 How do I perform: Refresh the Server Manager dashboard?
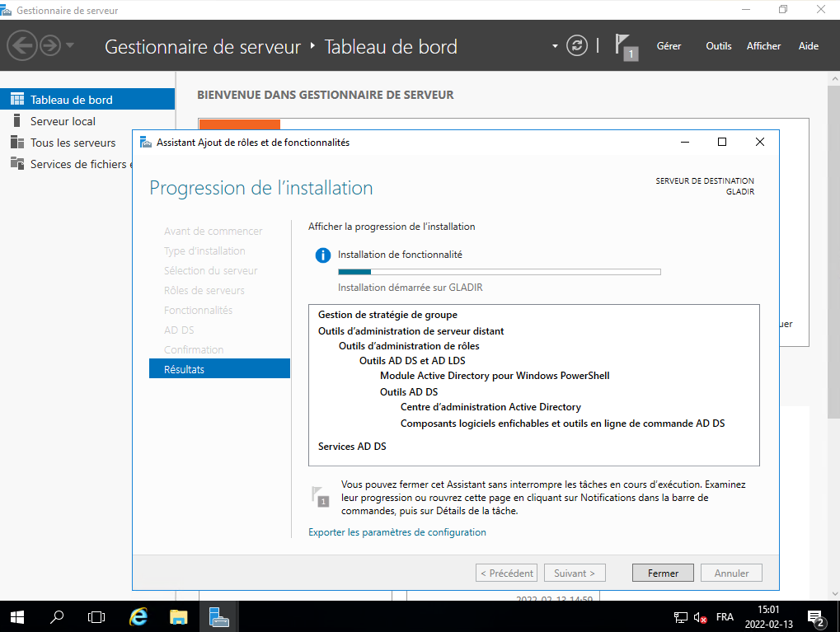(577, 45)
